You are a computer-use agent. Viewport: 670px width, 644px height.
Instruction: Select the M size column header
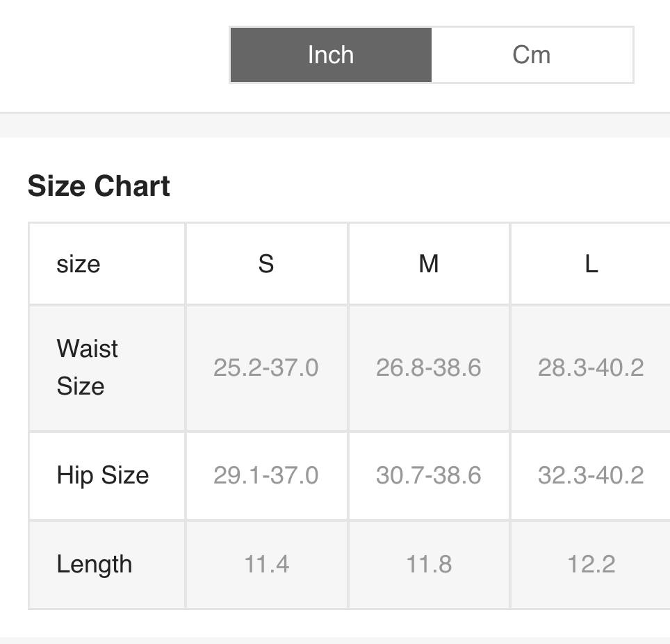429,264
